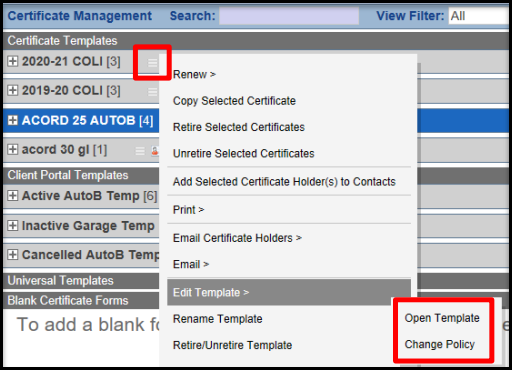Select the 2020-21 COLI [3] row

coord(81,62)
